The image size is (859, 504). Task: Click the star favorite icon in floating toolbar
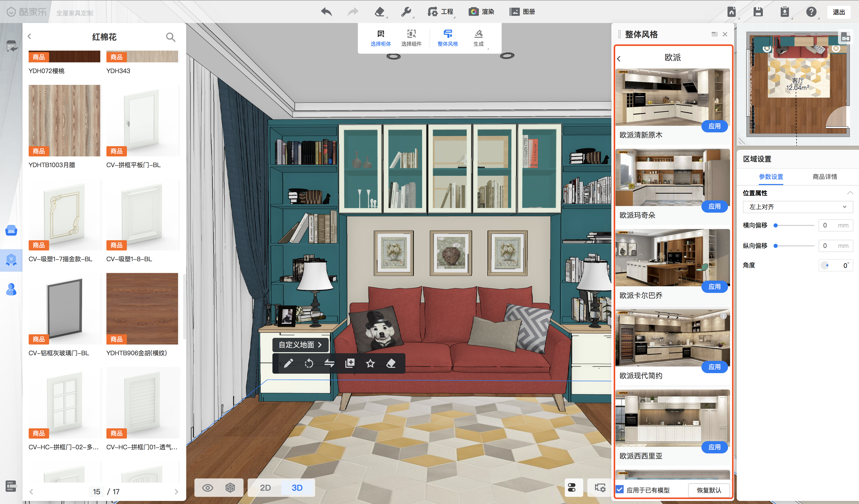click(370, 363)
